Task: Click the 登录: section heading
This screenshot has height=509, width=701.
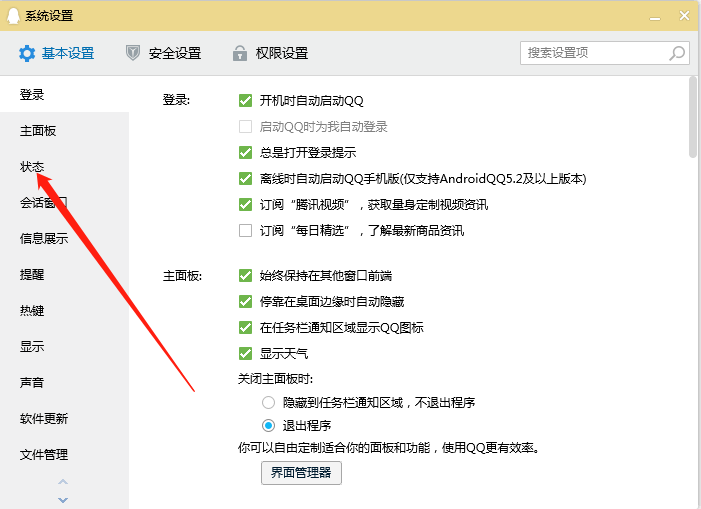Action: tap(176, 100)
